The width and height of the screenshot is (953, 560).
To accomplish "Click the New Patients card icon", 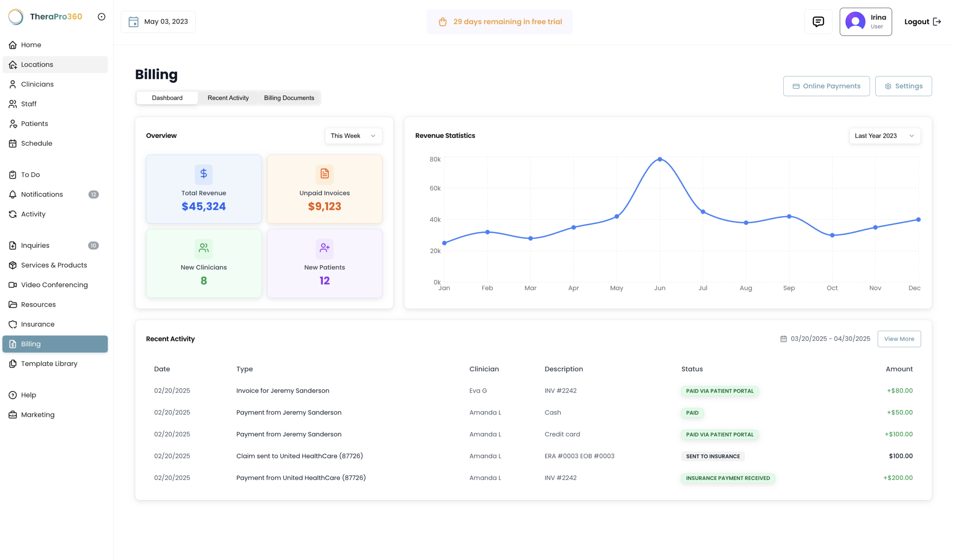I will coord(325,248).
